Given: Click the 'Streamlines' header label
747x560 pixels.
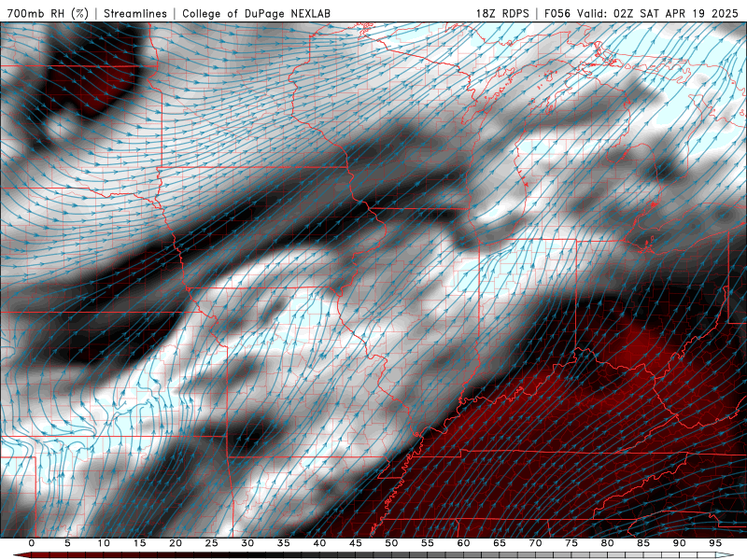Looking at the screenshot, I should point(135,13).
